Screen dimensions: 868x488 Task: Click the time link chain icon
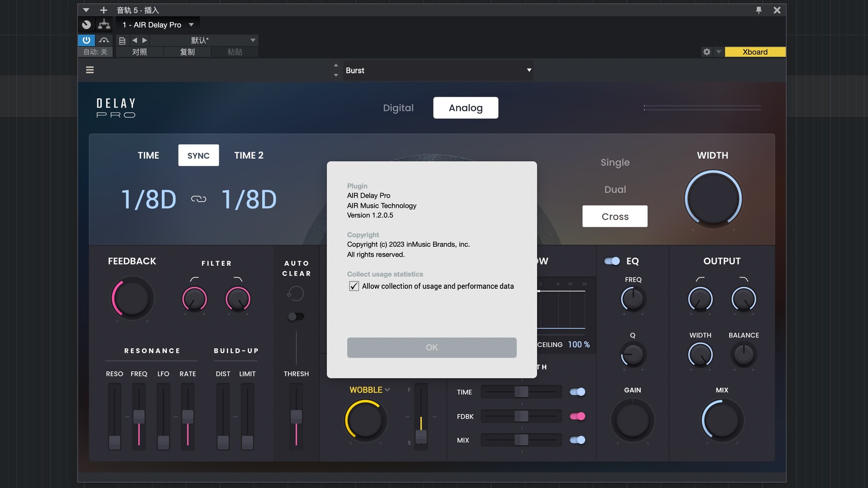click(198, 199)
